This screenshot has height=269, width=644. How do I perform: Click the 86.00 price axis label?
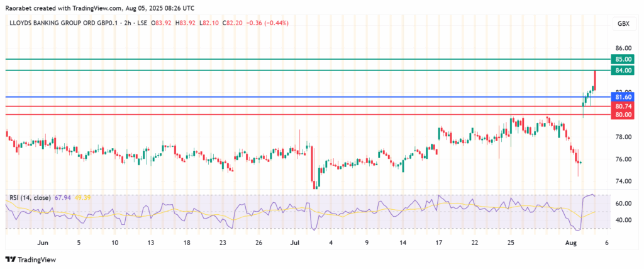point(623,48)
